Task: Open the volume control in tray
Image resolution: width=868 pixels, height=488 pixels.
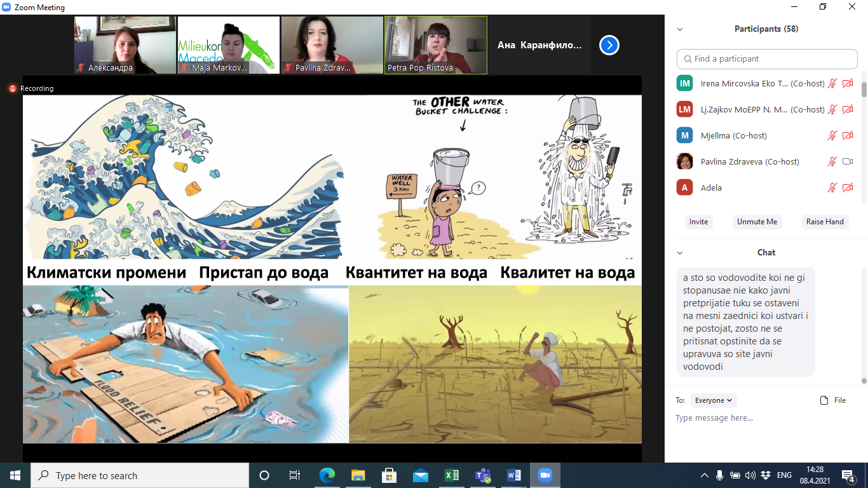Action: tap(750, 475)
